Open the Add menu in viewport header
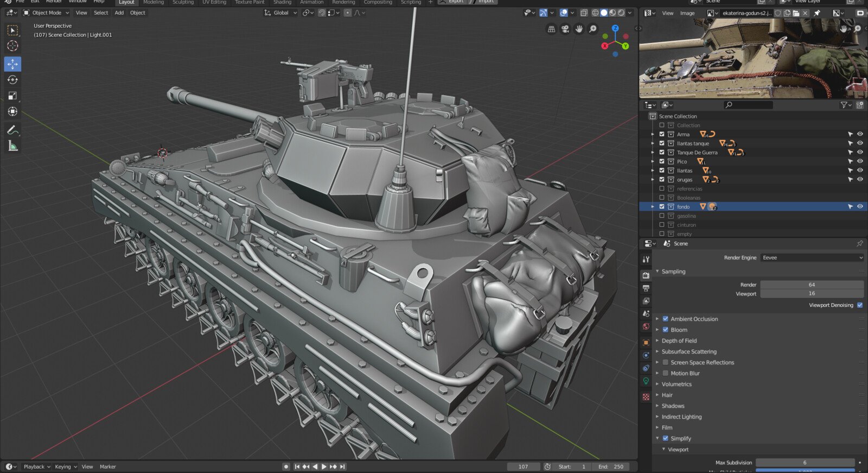868x473 pixels. 119,12
